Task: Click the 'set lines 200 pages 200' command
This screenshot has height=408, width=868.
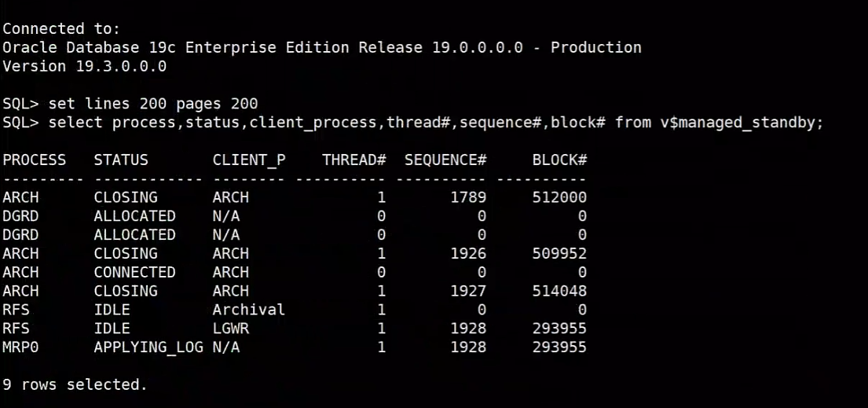Action: pos(153,104)
